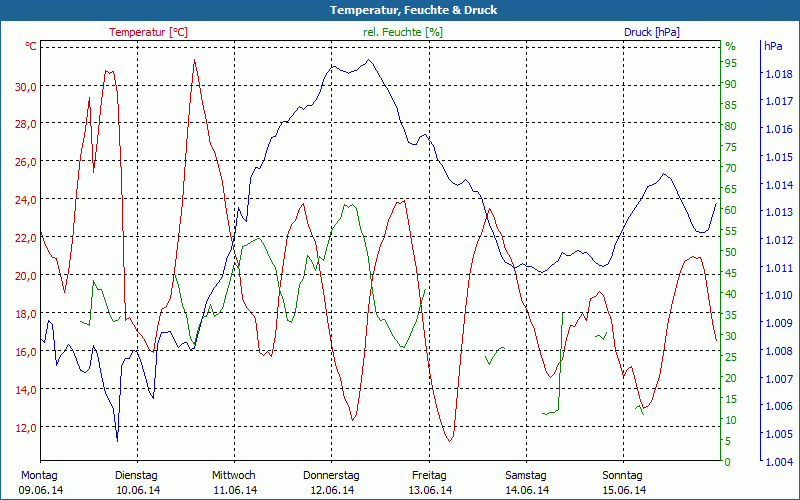Select the blue "Druck [hPa]" legend label
The height and width of the screenshot is (500, 800).
(651, 32)
